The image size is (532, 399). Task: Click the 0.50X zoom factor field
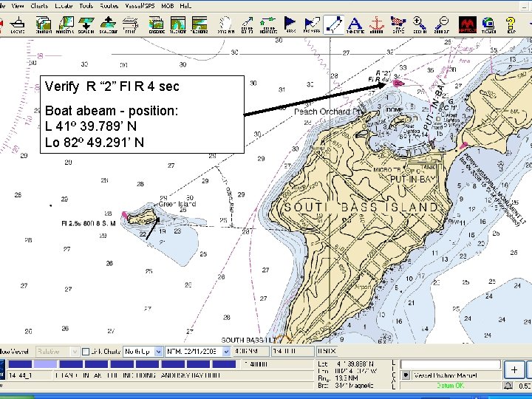pyautogui.click(x=327, y=352)
